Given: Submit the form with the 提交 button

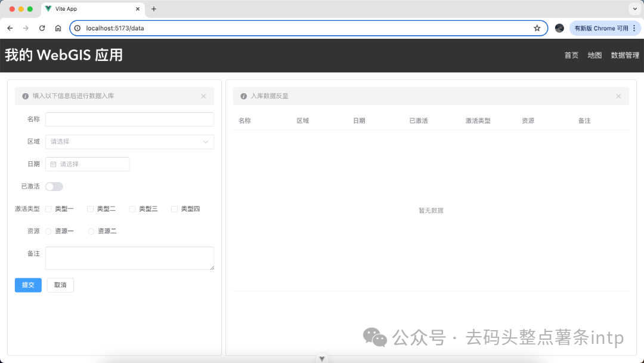Looking at the screenshot, I should pyautogui.click(x=28, y=285).
